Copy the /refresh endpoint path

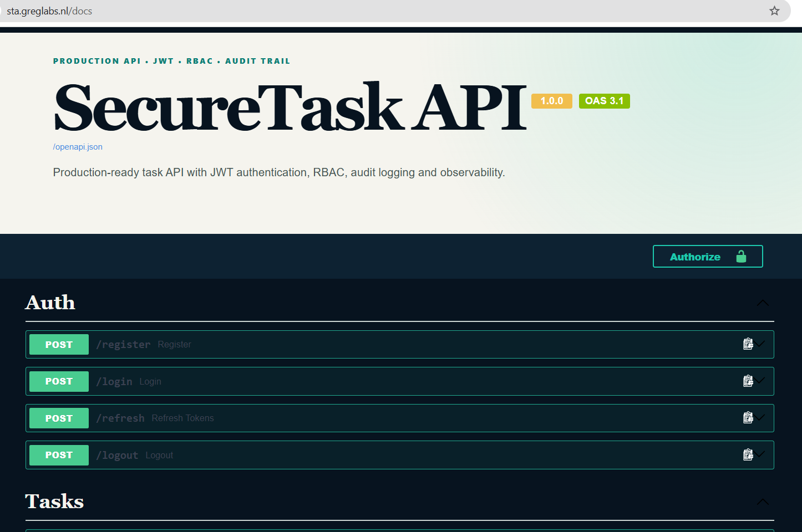coord(748,418)
